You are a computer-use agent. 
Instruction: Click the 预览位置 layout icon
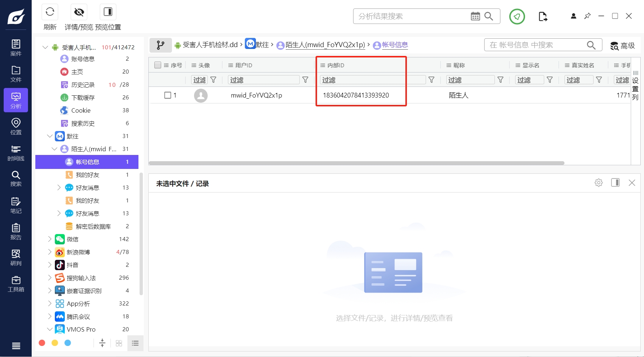point(108,12)
